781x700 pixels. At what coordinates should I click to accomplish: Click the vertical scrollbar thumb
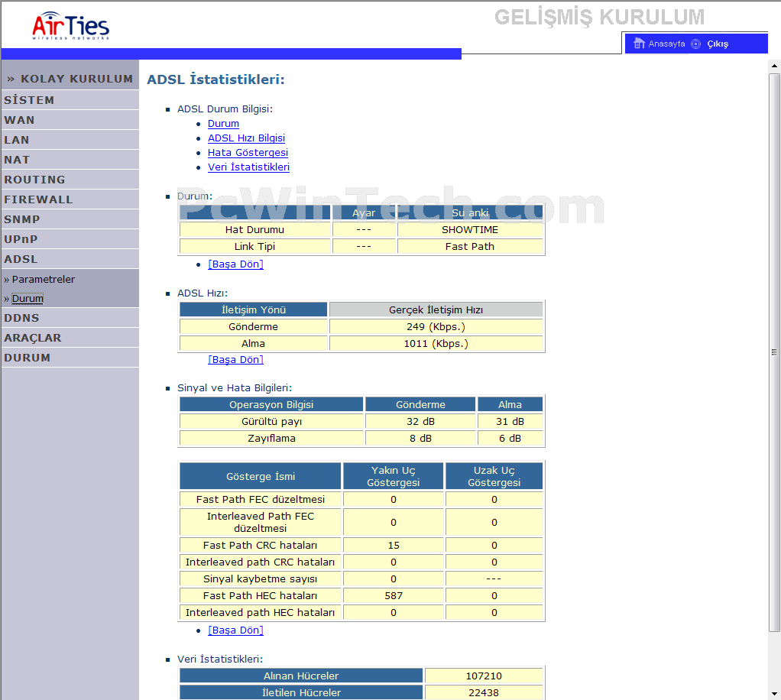(774, 352)
